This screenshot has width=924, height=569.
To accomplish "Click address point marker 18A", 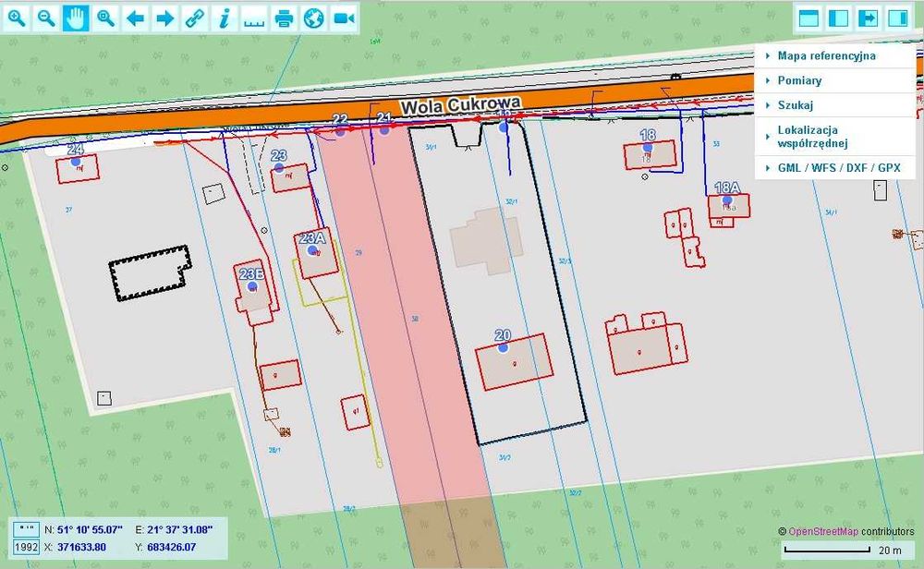I will (727, 200).
